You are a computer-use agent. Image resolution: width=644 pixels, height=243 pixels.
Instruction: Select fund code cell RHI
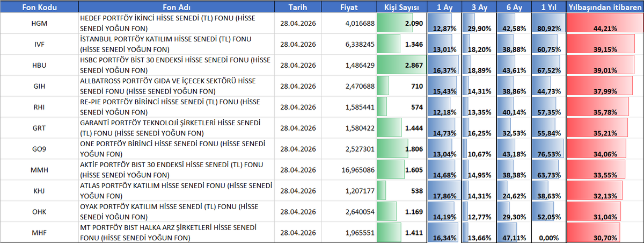[x=39, y=107]
